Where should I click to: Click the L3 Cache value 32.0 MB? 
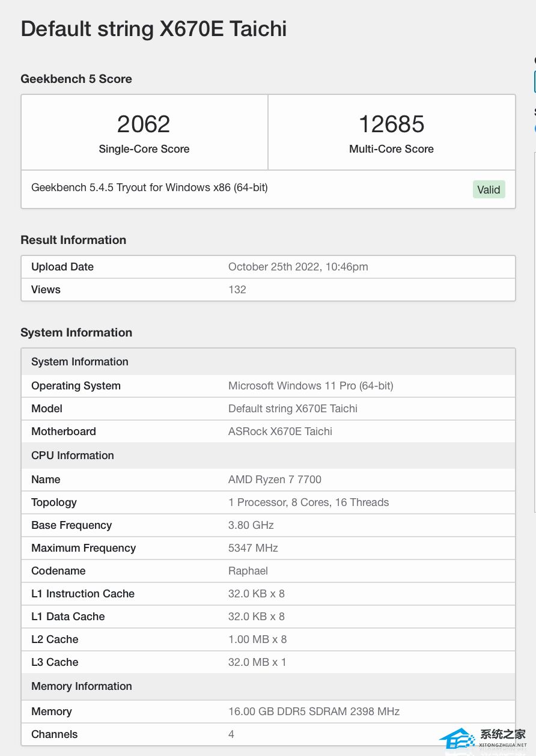[x=257, y=662]
